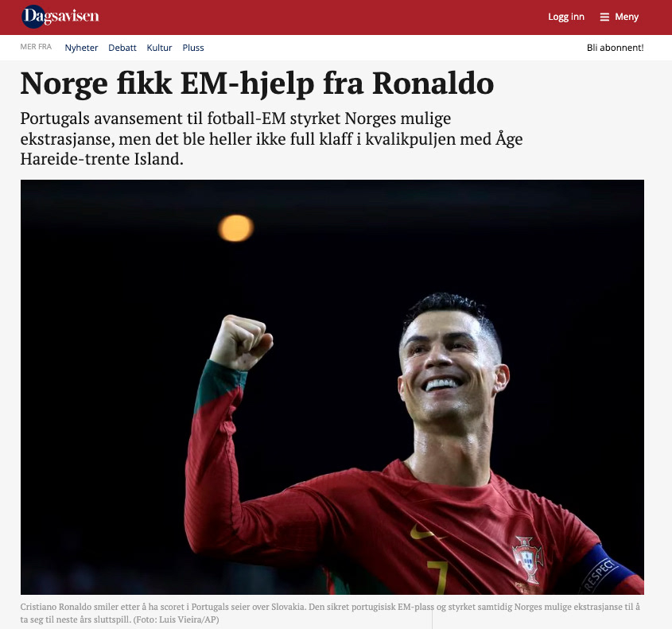Click the MER FRA label
The image size is (672, 629).
click(36, 47)
